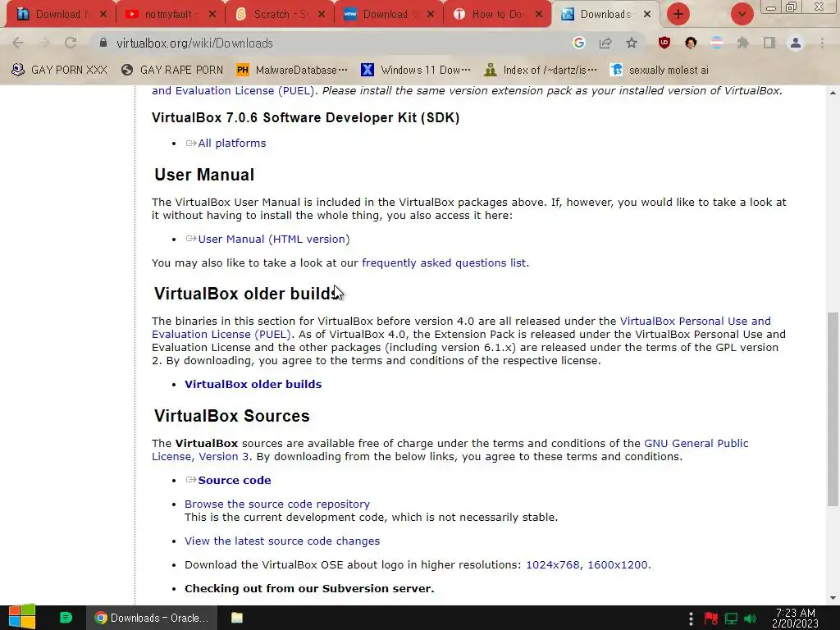Close the notmyfault YouTube tab
The image size is (840, 630).
(x=212, y=15)
